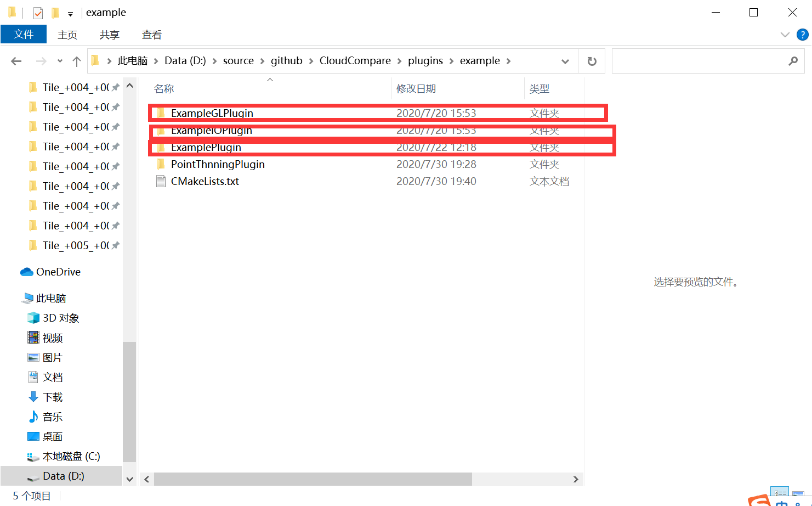
Task: Click the Back navigation arrow
Action: (x=16, y=61)
